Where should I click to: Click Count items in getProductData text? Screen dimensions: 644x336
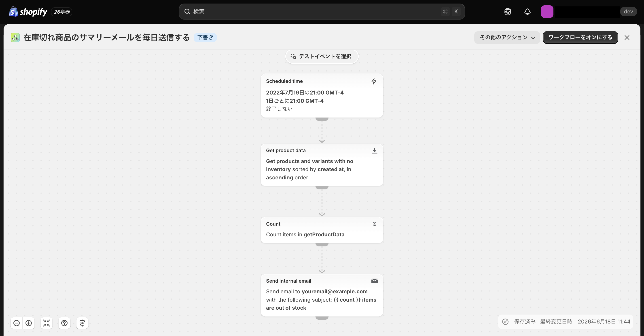(305, 234)
